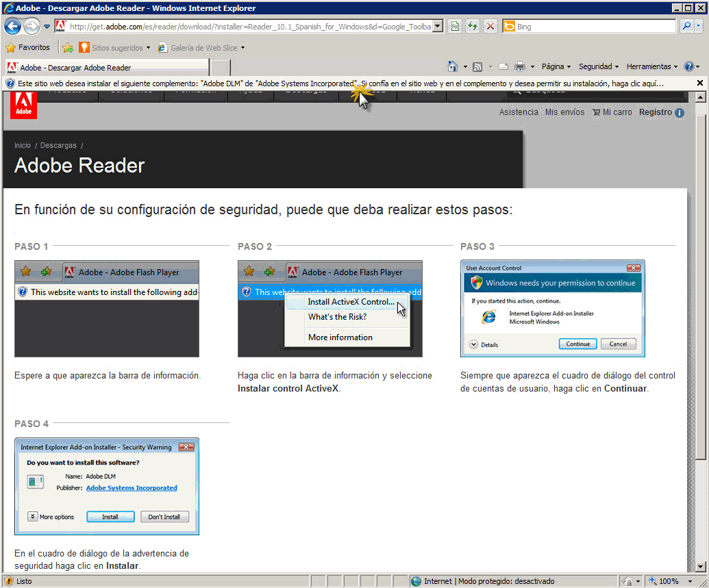Screen dimensions: 709x588
Task: Open the Herramientas menu
Action: click(x=651, y=66)
